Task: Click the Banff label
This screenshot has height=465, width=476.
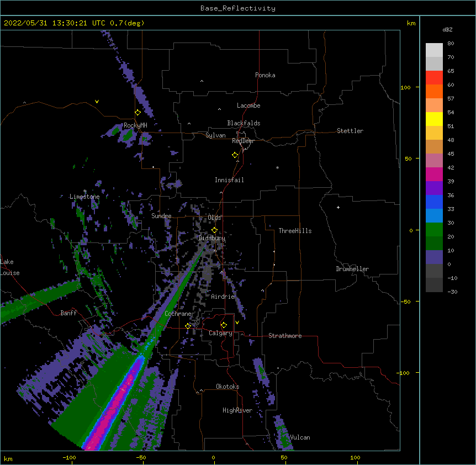Action: coord(68,313)
